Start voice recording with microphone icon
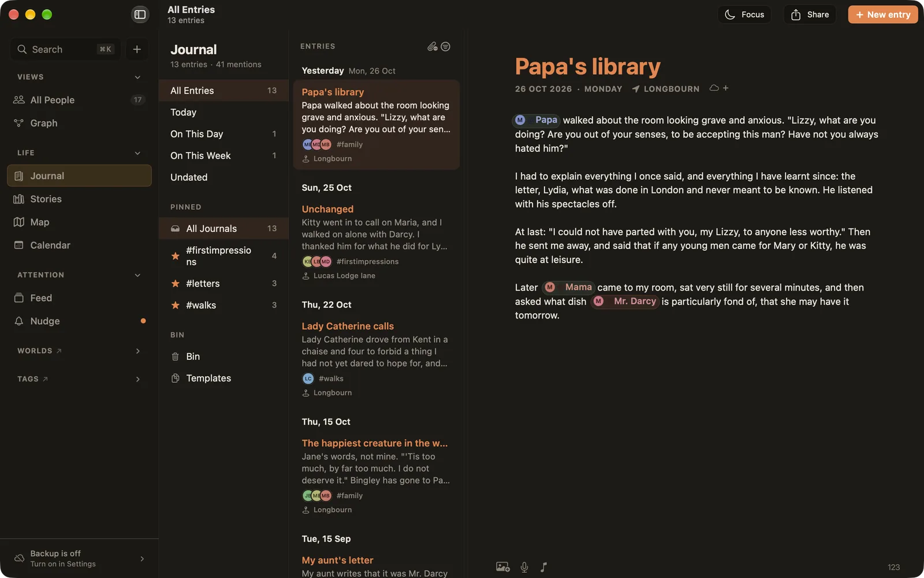This screenshot has width=924, height=578. (x=524, y=567)
